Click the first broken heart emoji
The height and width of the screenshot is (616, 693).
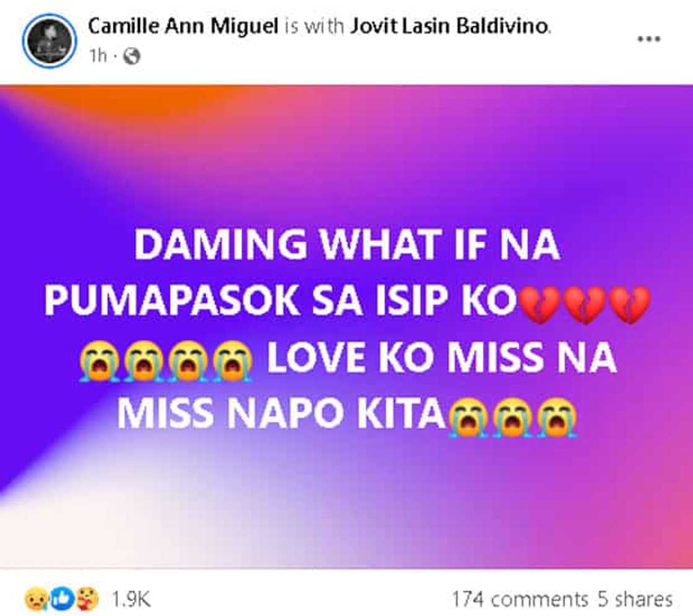click(541, 304)
